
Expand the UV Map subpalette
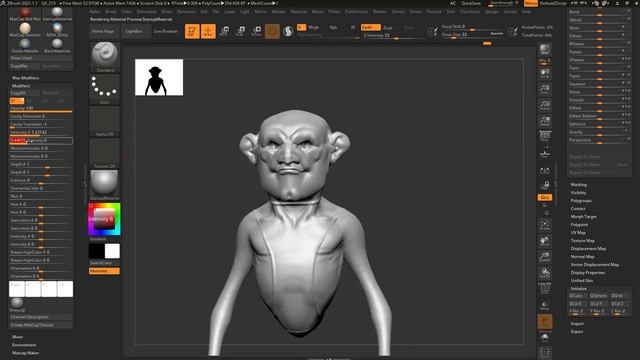click(578, 233)
